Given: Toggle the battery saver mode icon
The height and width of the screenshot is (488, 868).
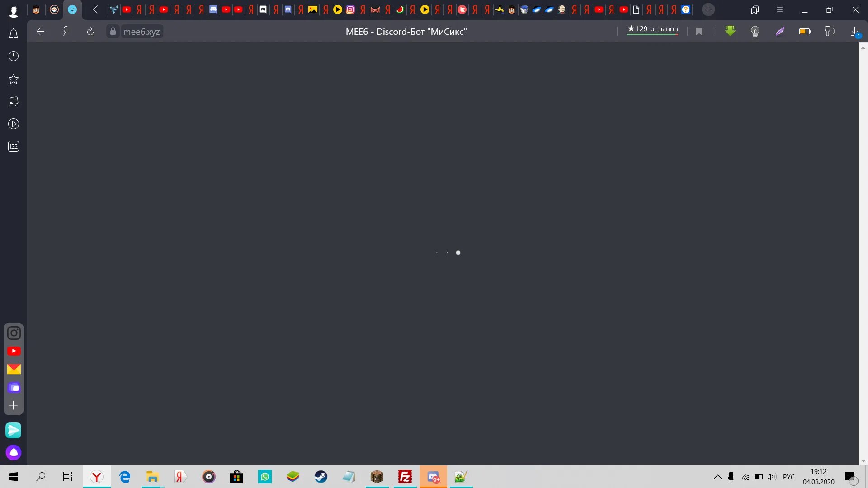Looking at the screenshot, I should 805,31.
